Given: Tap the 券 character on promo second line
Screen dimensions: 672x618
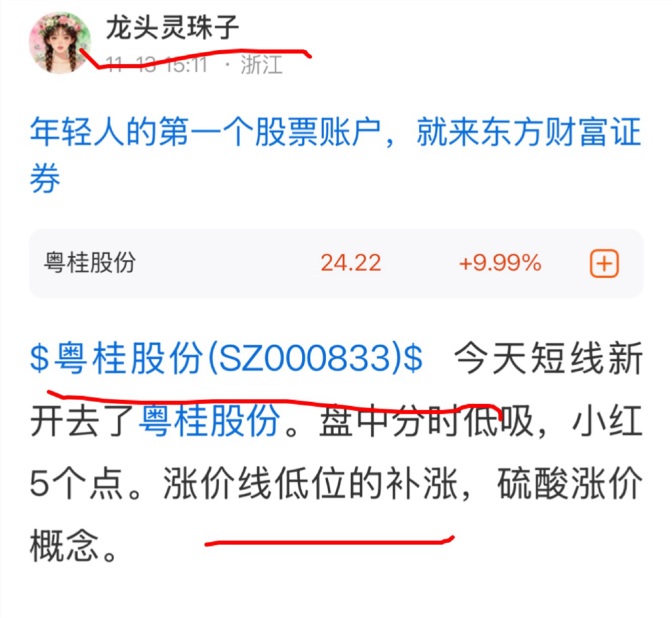Looking at the screenshot, I should (x=45, y=178).
